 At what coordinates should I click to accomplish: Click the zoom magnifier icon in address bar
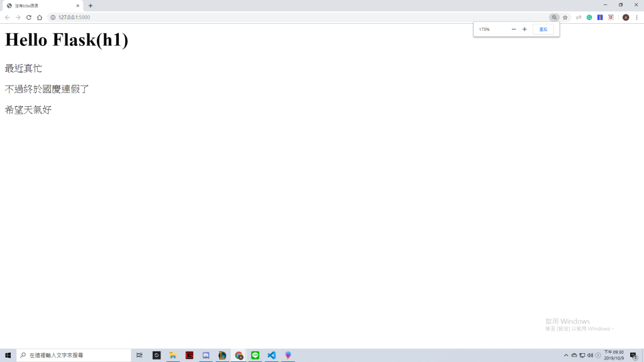coord(555,17)
